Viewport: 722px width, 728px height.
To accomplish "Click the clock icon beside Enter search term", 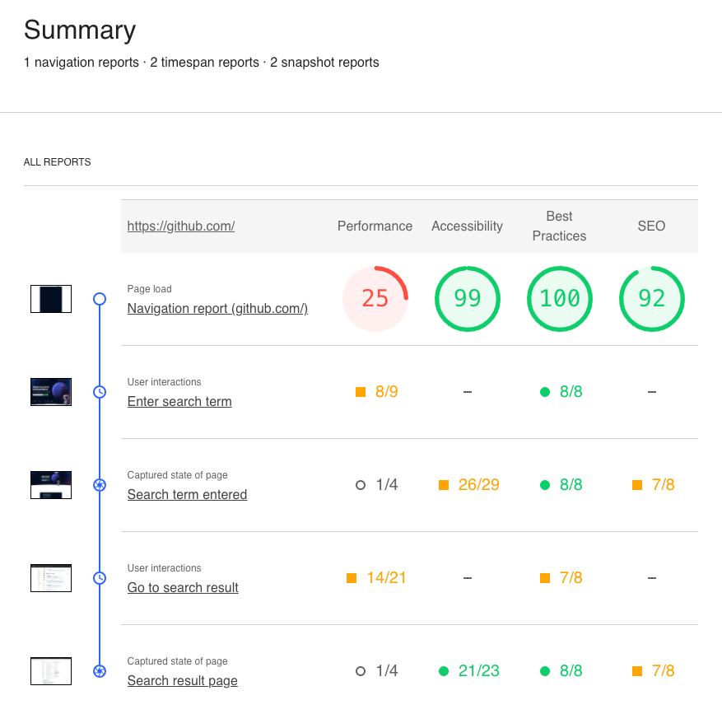I will pos(99,391).
